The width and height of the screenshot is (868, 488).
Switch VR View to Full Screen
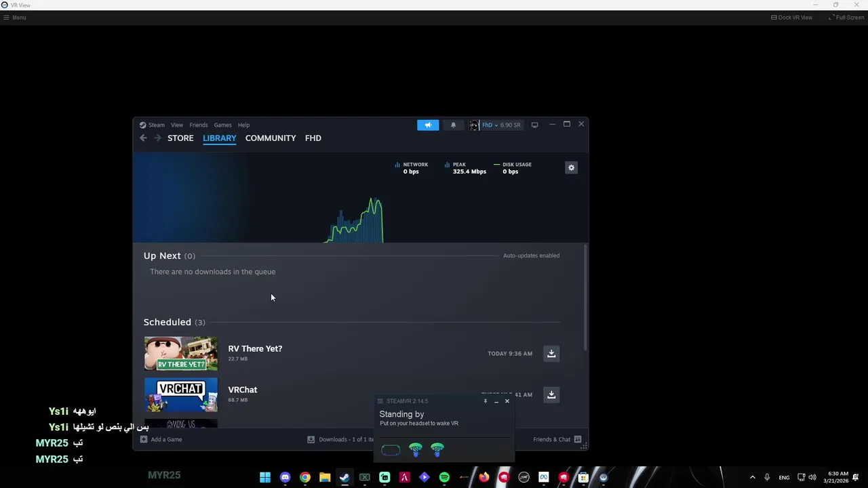point(846,18)
